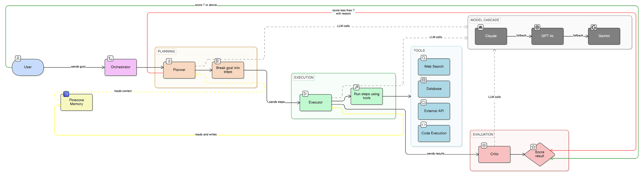Click the code brackets icon on Code Execution
644x193 pixels.
tap(424, 125)
